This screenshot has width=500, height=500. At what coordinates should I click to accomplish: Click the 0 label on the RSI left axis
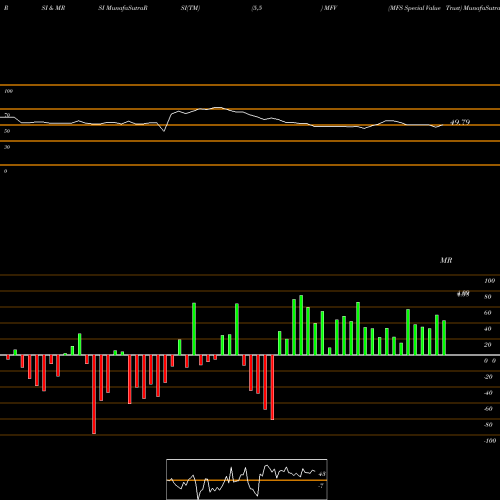pos(5,171)
